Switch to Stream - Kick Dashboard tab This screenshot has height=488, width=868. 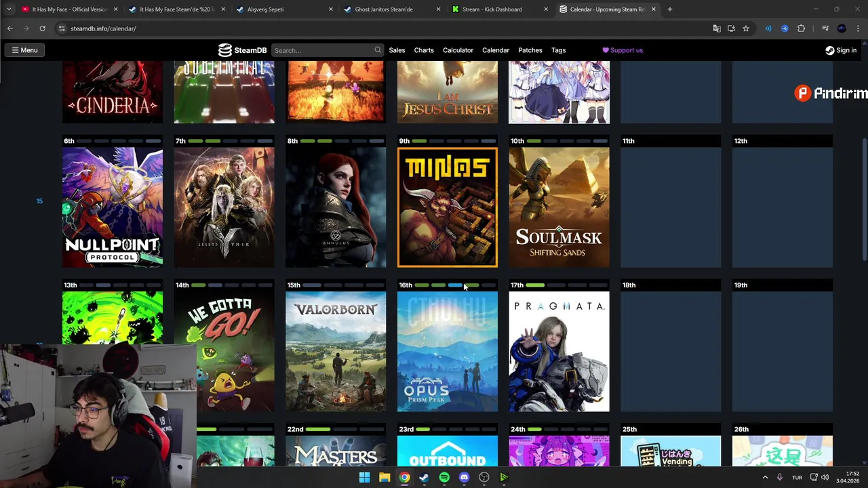(x=498, y=9)
